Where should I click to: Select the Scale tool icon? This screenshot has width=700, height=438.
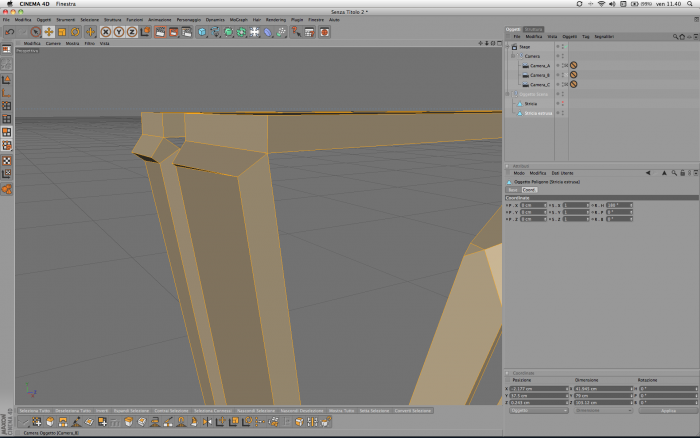tap(62, 32)
